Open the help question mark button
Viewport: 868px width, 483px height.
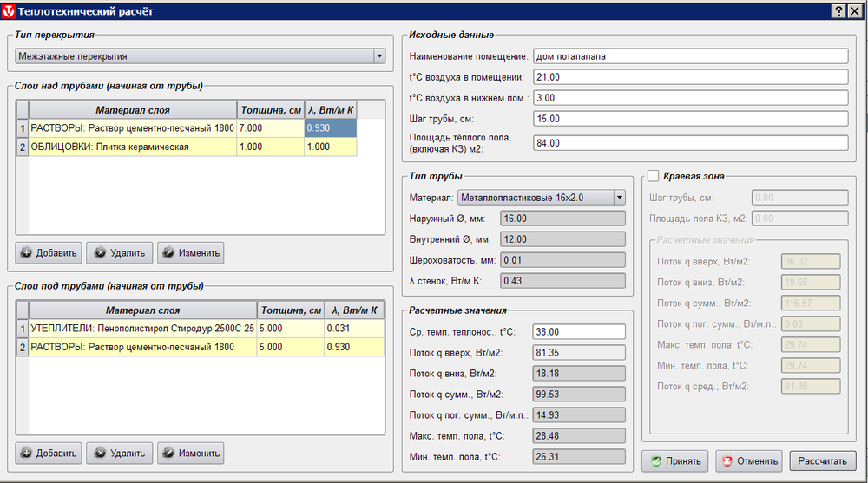(838, 10)
